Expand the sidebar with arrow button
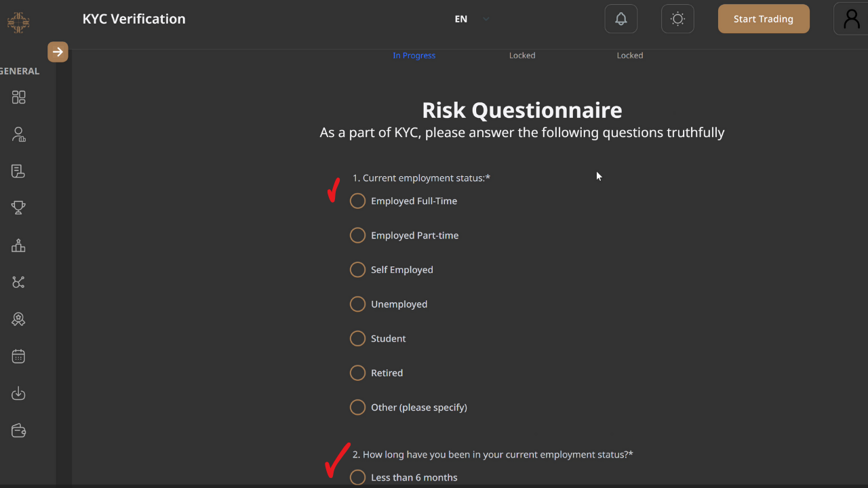This screenshot has height=488, width=868. coord(58,52)
